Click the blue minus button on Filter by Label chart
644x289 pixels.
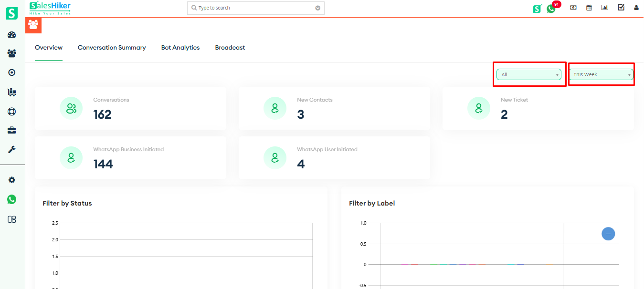608,234
